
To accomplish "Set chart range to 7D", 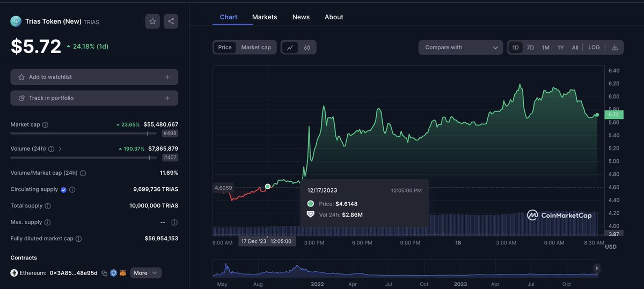I will [x=530, y=47].
